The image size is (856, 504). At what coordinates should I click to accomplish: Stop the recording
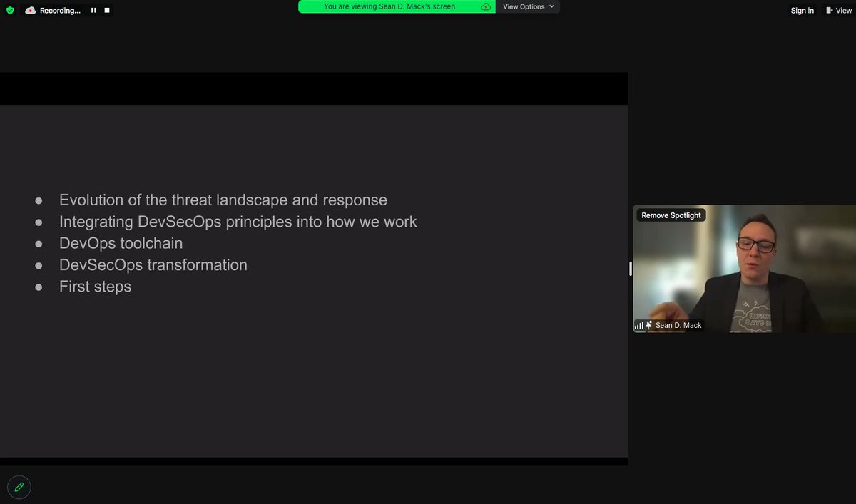coord(107,11)
